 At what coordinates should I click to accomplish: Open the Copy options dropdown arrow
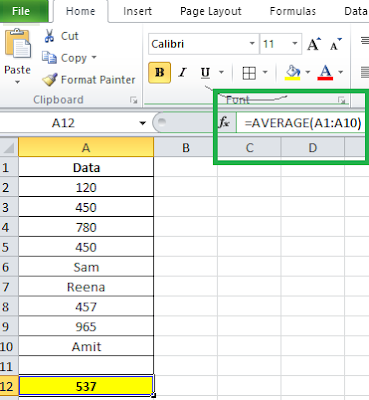94,57
